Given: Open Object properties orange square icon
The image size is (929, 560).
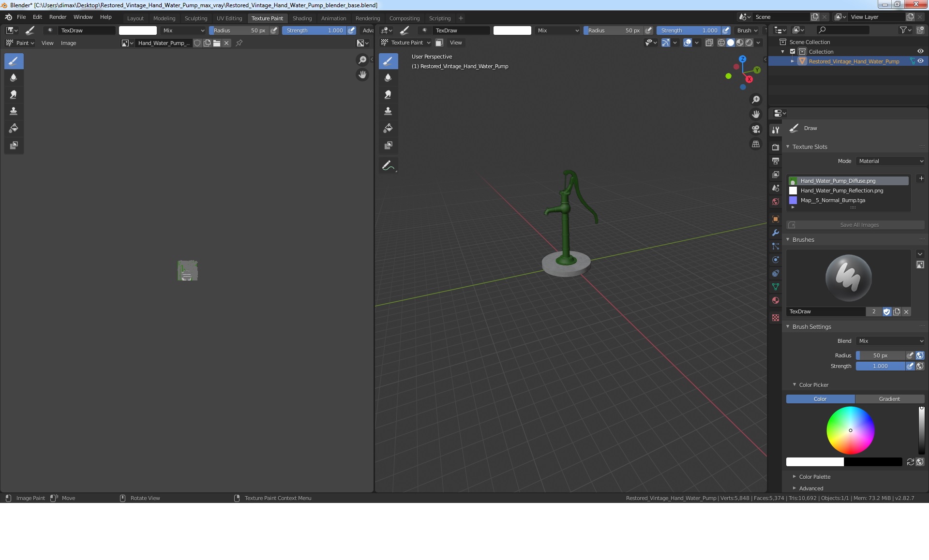Looking at the screenshot, I should (x=776, y=219).
